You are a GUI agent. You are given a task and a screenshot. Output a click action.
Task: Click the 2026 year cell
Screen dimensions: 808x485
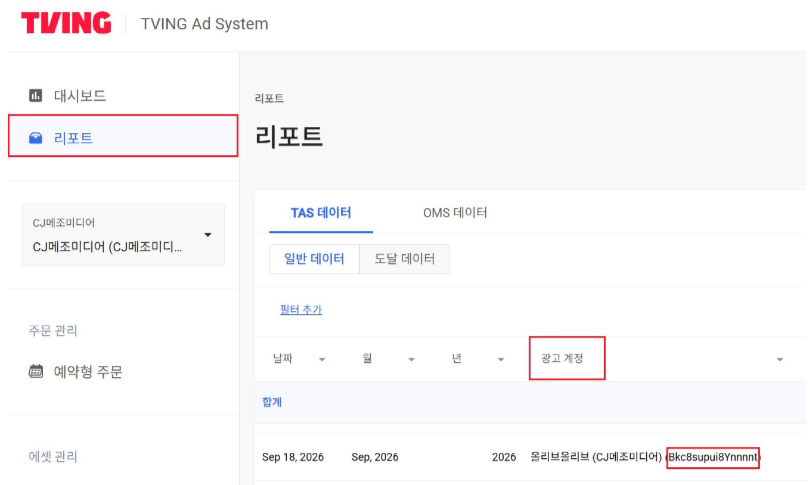pos(504,457)
